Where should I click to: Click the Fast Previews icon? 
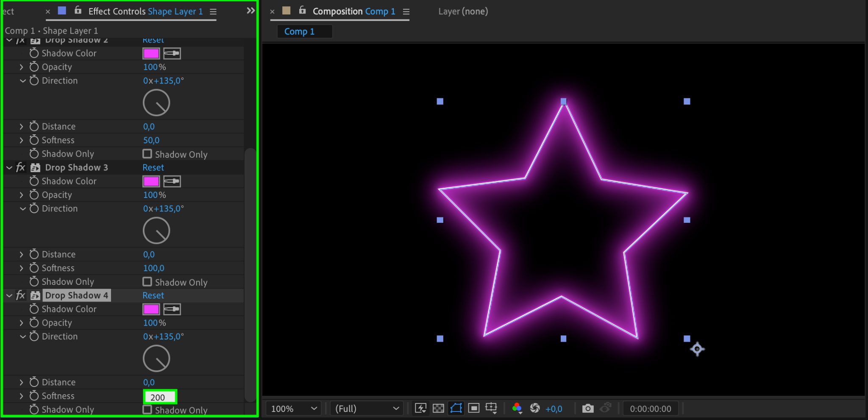click(420, 408)
